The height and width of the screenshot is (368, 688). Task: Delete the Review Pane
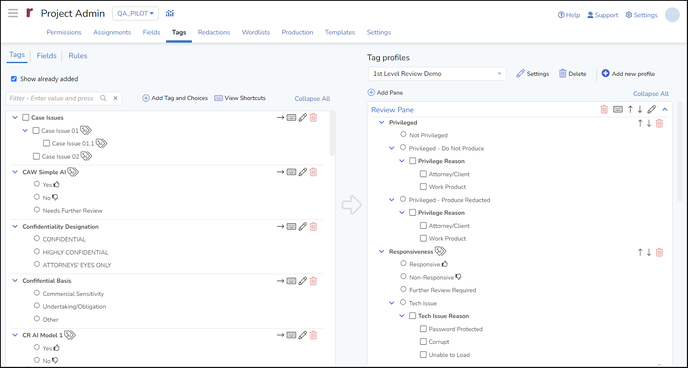(604, 109)
